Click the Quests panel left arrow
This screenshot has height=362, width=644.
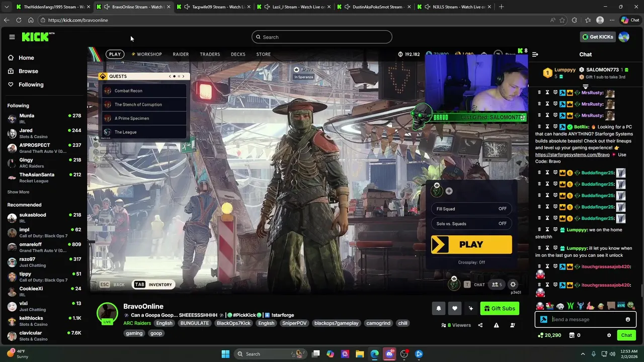tap(170, 76)
